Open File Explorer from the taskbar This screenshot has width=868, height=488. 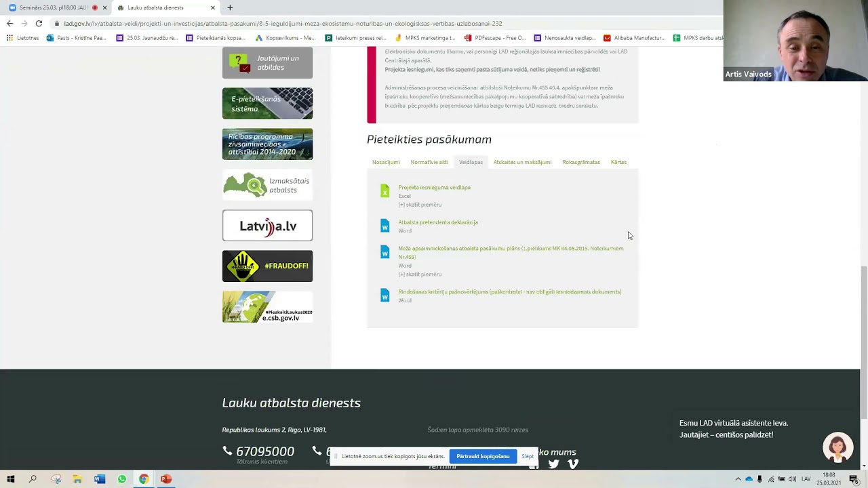77,479
